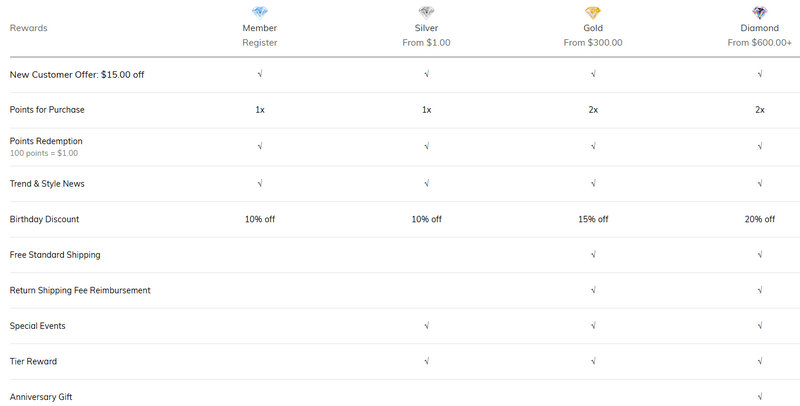Image resolution: width=800 pixels, height=406 pixels.
Task: Select the Gold tier heading
Action: tap(593, 28)
